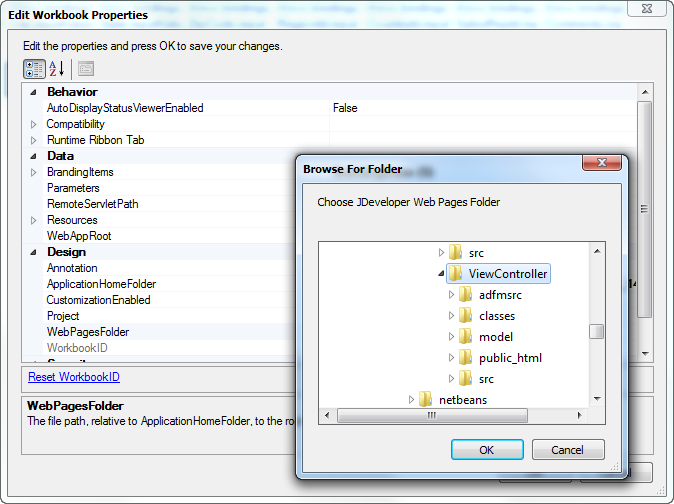
Task: Select the classes folder icon
Action: tap(466, 316)
